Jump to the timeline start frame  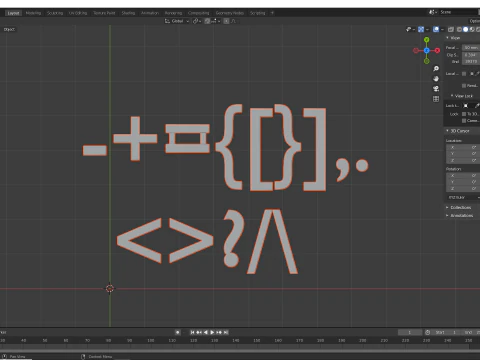click(x=192, y=332)
